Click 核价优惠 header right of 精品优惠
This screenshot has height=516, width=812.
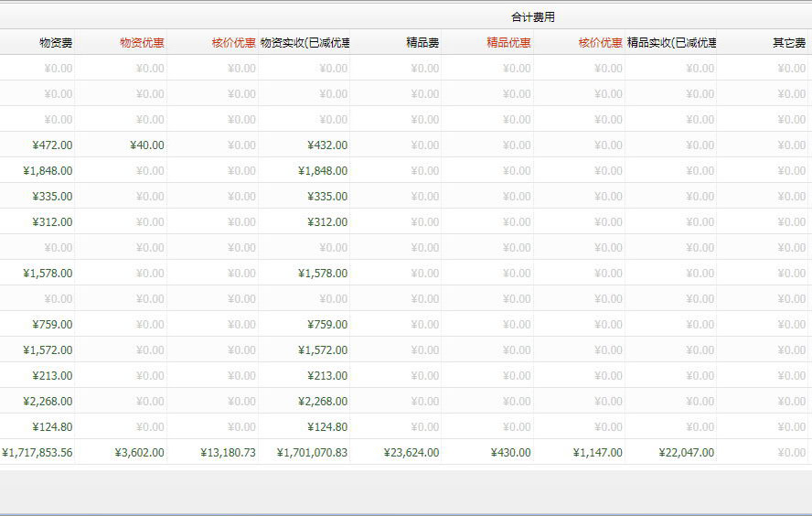pyautogui.click(x=600, y=43)
